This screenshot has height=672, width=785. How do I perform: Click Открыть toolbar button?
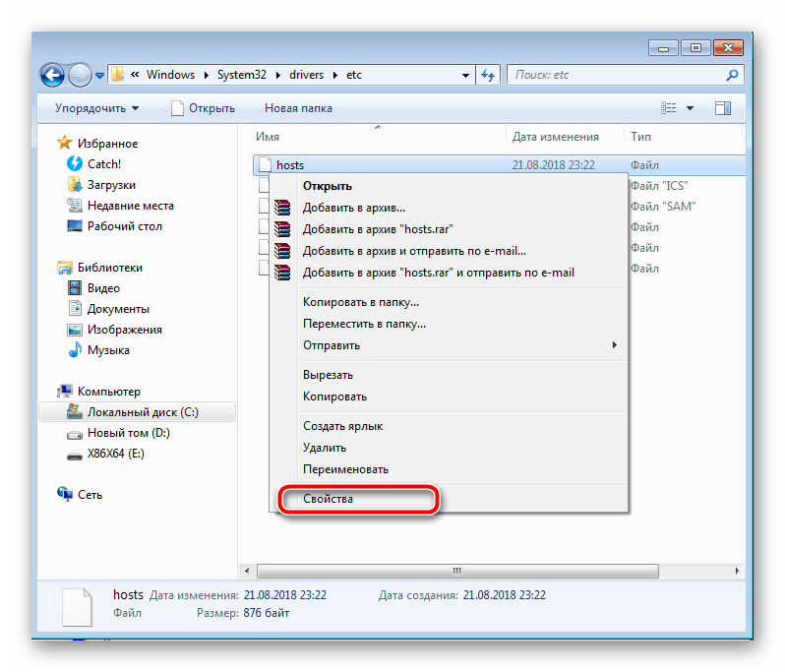tap(203, 108)
